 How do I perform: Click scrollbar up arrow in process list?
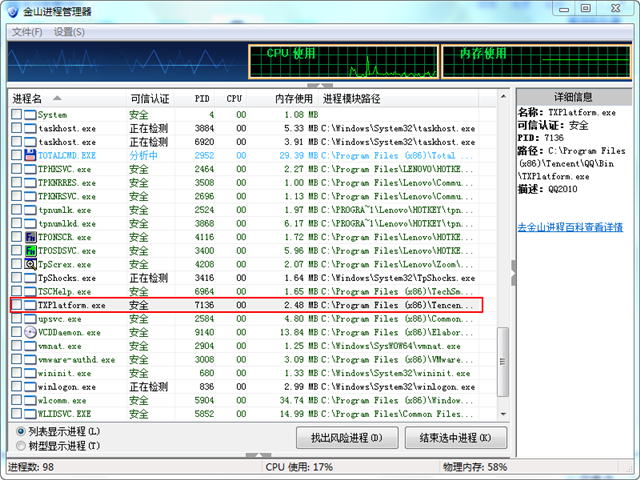point(503,97)
